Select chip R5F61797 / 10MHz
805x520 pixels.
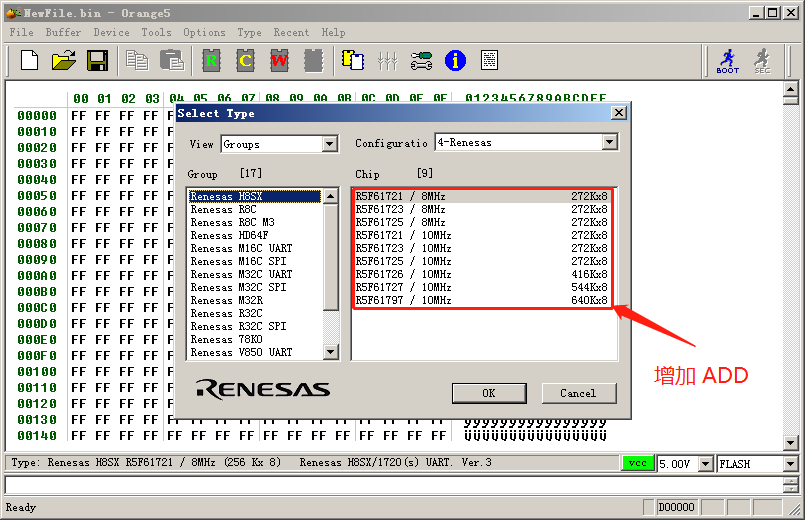click(403, 300)
